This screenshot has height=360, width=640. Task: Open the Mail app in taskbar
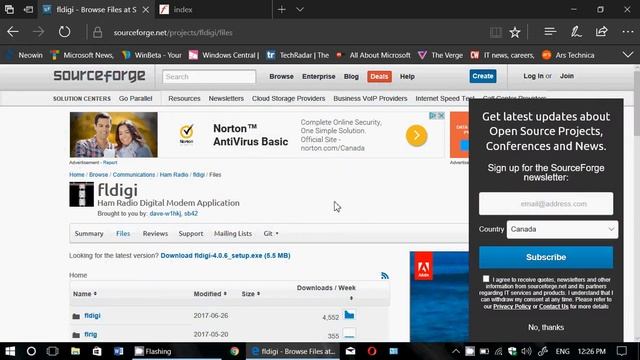tap(350, 351)
